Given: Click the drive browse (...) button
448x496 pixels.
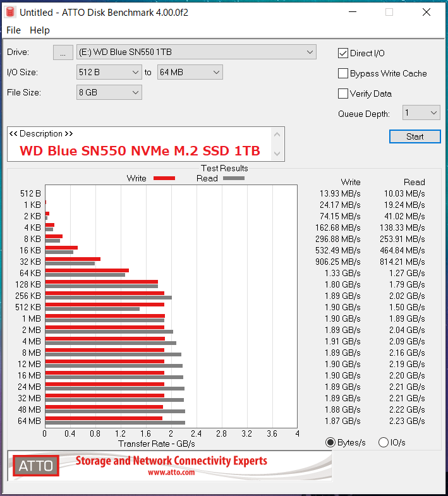Looking at the screenshot, I should click(x=63, y=52).
